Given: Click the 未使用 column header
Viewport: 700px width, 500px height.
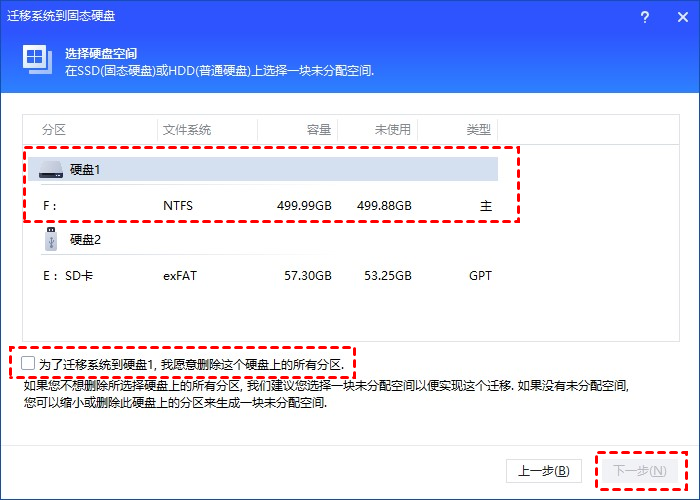Looking at the screenshot, I should [x=393, y=131].
